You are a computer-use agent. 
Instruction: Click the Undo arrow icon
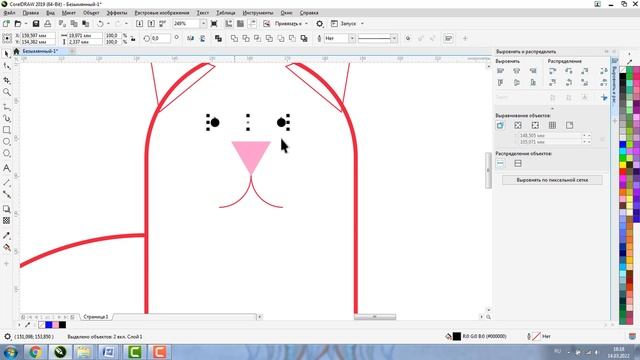pyautogui.click(x=100, y=24)
